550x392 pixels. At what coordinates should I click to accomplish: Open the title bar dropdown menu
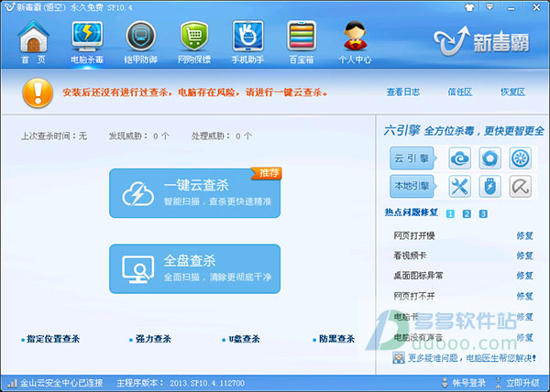(490, 7)
